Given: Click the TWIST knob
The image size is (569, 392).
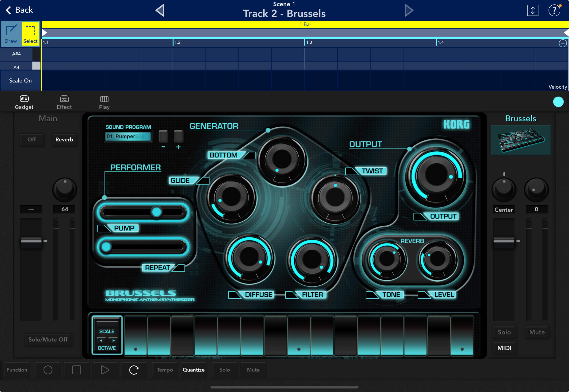Looking at the screenshot, I should (335, 198).
